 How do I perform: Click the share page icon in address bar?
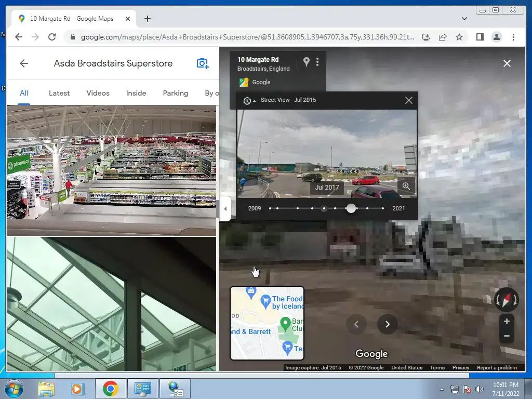pos(443,37)
